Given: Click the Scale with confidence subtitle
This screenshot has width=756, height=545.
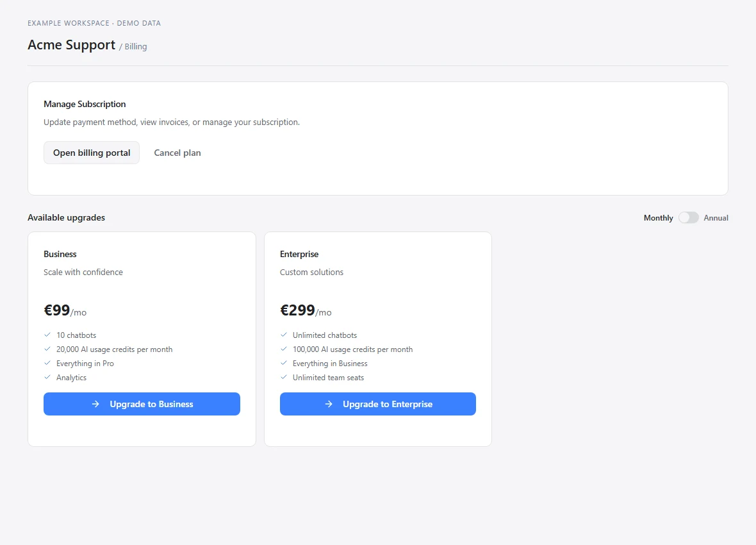Looking at the screenshot, I should [83, 272].
